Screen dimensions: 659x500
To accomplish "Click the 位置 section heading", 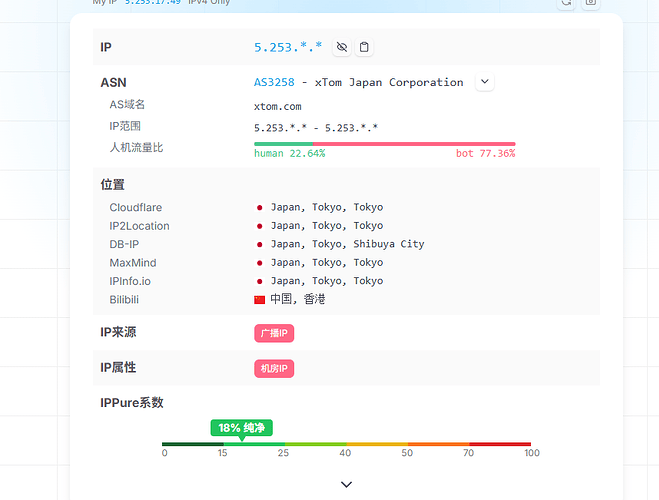I will pyautogui.click(x=112, y=184).
